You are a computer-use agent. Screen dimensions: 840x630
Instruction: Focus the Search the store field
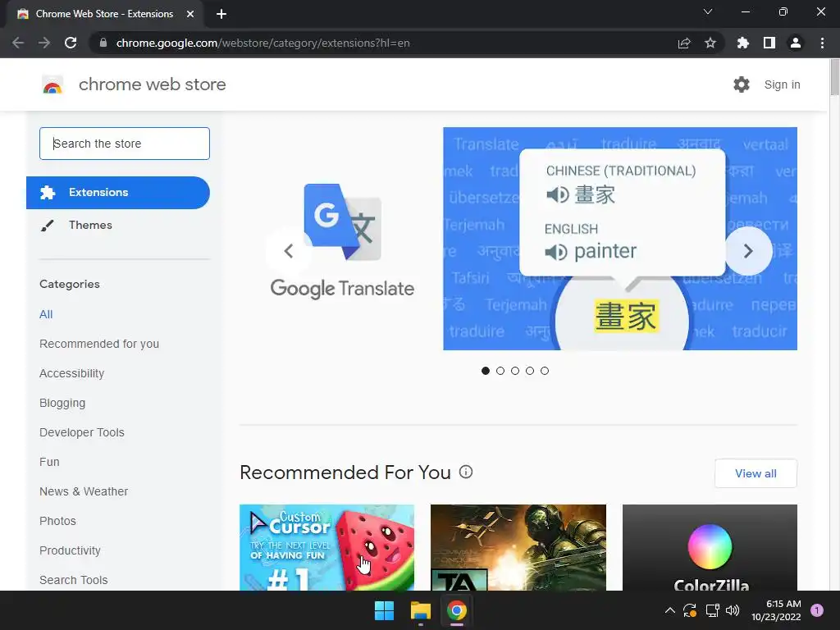point(125,144)
